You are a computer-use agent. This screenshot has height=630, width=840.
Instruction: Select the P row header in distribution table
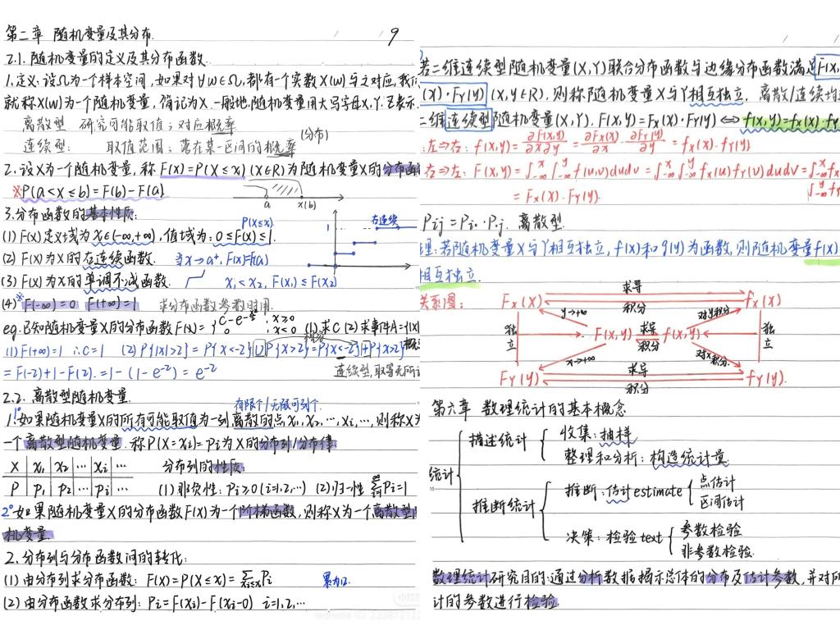[x=14, y=488]
